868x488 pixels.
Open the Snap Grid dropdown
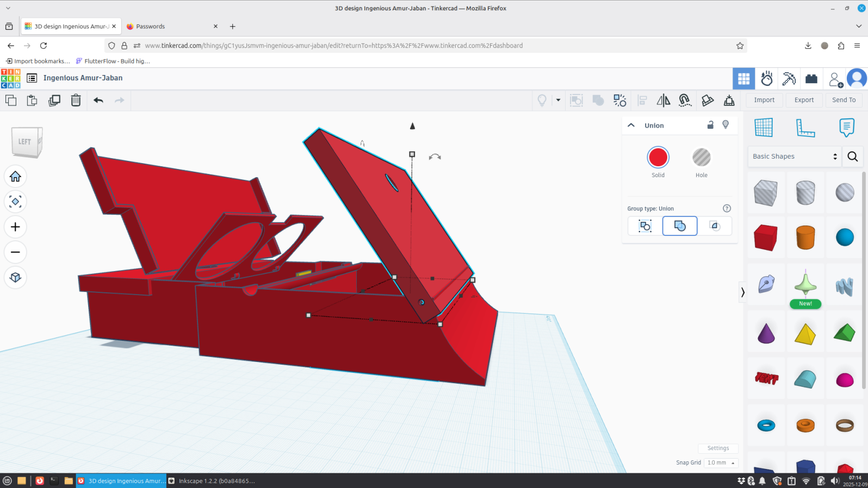(x=721, y=462)
